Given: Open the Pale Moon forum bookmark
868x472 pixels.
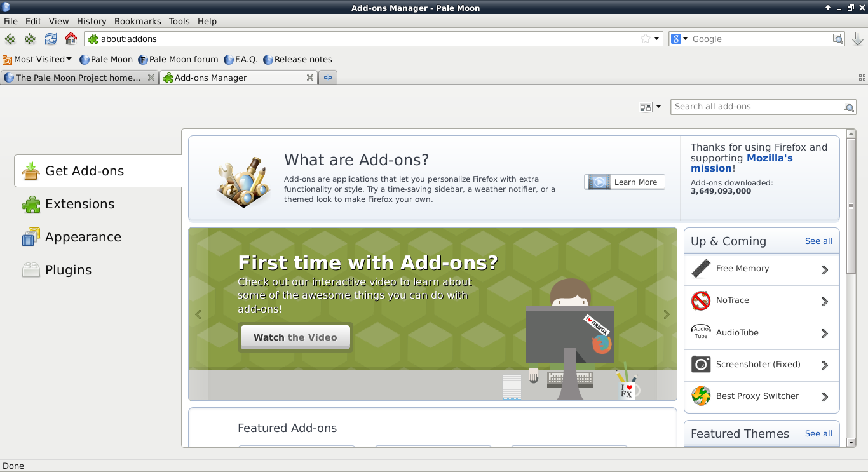Looking at the screenshot, I should click(x=178, y=59).
